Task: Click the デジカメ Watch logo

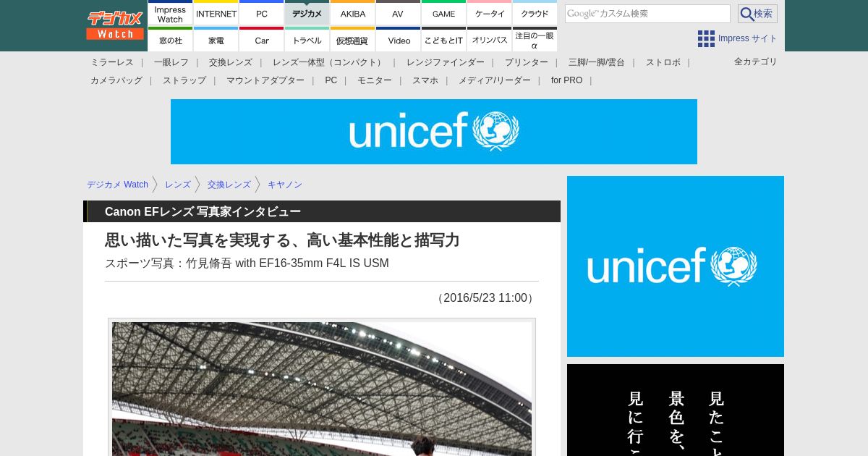Action: pos(116,25)
